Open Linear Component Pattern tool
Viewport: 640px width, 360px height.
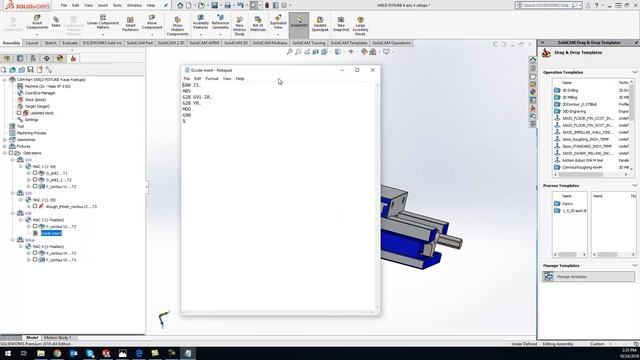103,22
